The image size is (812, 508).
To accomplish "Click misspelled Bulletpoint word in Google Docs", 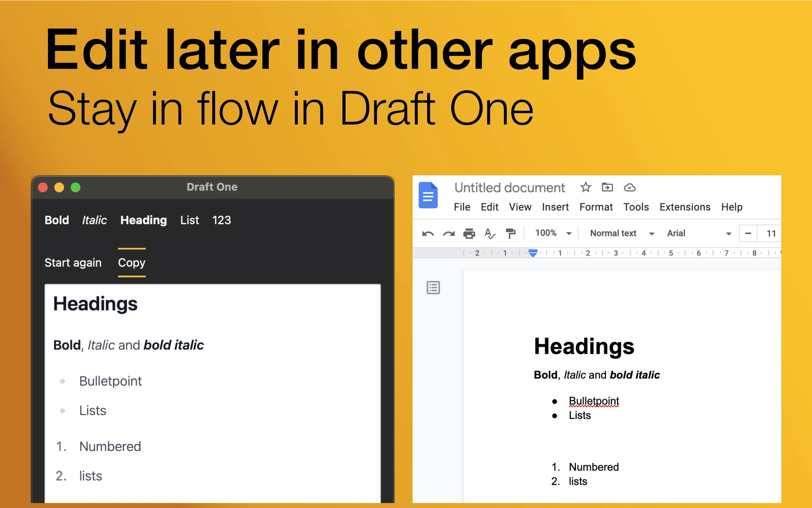I will click(594, 401).
